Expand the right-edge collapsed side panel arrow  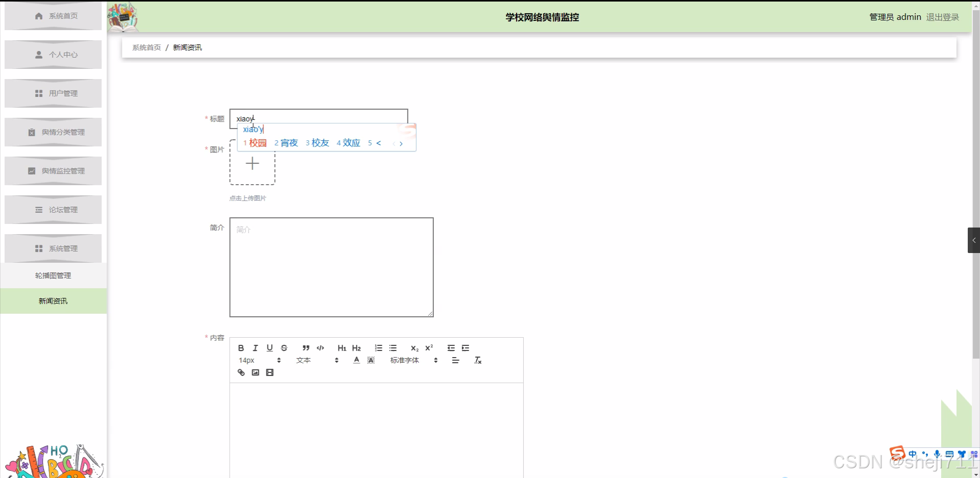[x=974, y=240]
